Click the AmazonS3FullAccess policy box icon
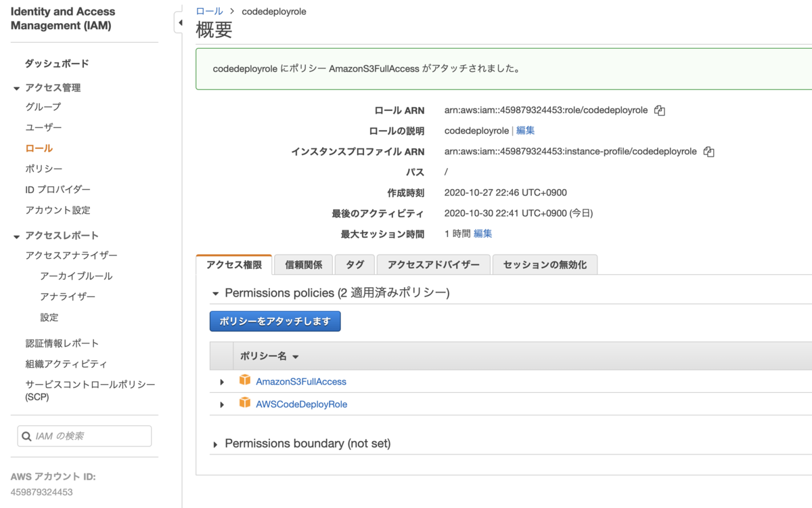The height and width of the screenshot is (508, 812). pos(245,381)
